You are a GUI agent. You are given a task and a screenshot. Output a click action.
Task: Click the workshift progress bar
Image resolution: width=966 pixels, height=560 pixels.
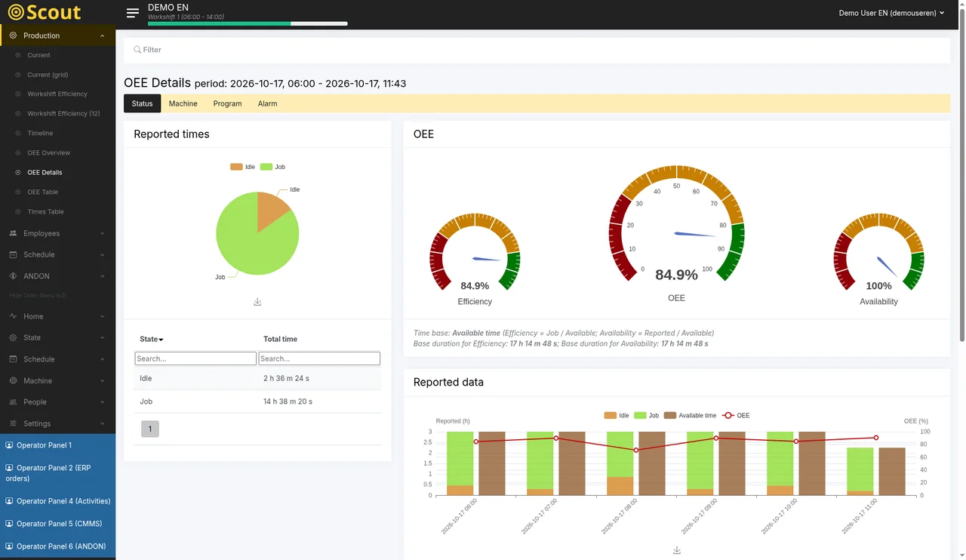point(248,23)
